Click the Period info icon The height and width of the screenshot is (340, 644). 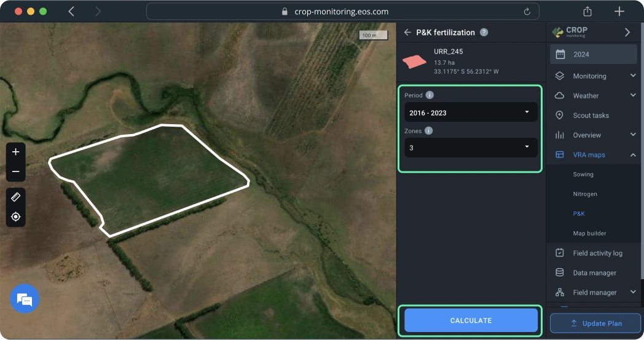pos(430,95)
